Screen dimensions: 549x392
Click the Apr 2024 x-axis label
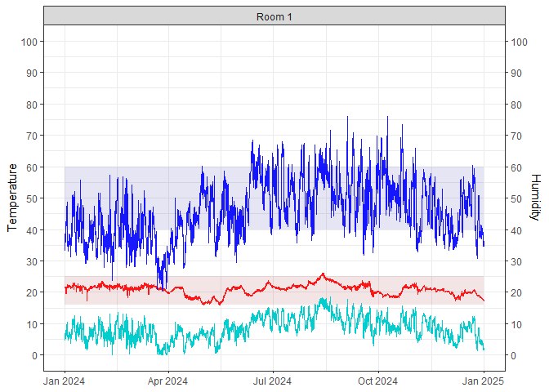coord(167,381)
